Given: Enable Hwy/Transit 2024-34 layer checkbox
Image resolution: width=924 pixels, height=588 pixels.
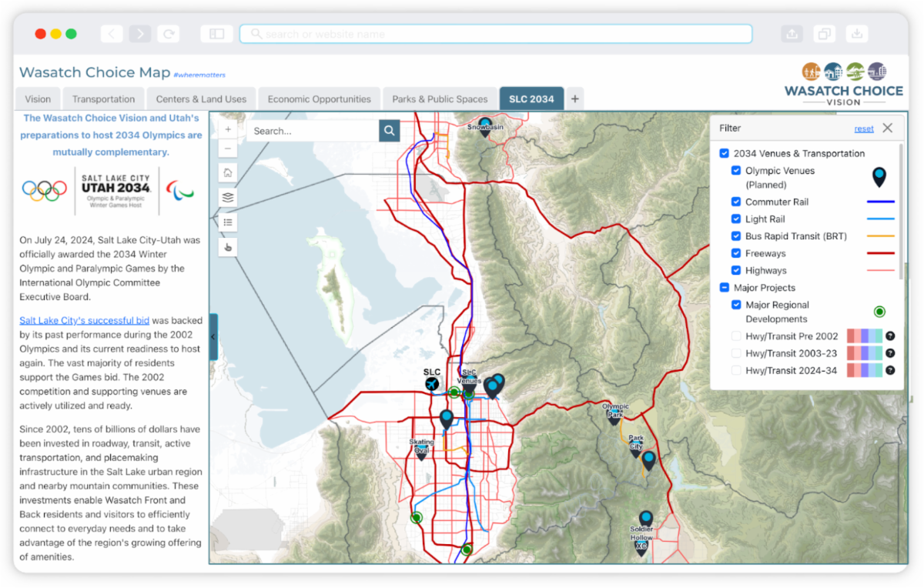Looking at the screenshot, I should (736, 370).
